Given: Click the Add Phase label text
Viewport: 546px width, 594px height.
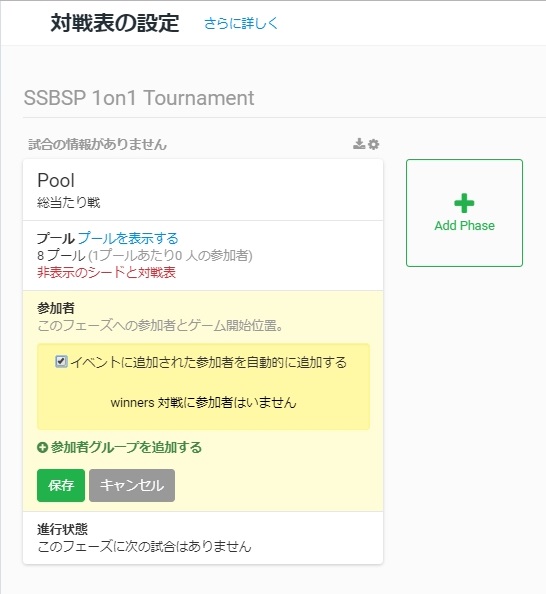Looking at the screenshot, I should click(465, 225).
